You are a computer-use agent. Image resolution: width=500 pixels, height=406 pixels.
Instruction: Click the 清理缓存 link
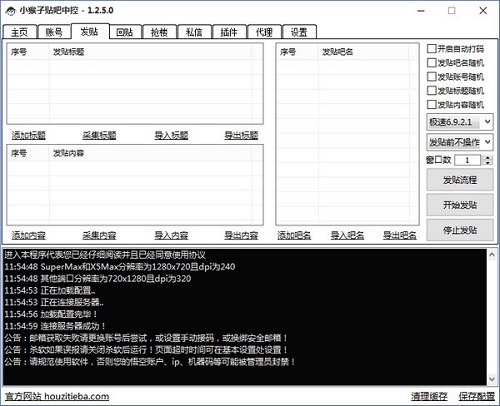pyautogui.click(x=429, y=396)
